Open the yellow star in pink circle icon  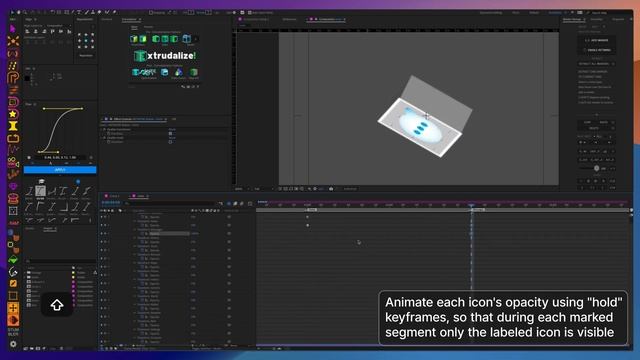(x=13, y=114)
